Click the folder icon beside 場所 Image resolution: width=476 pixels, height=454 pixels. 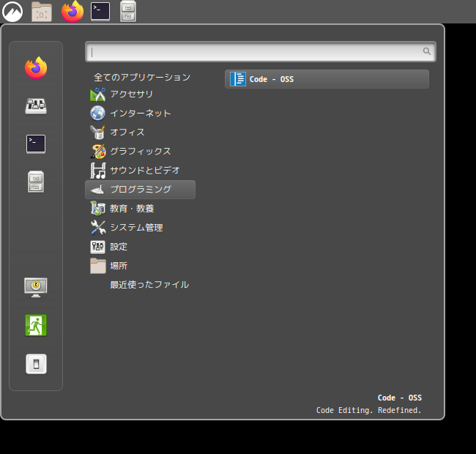[97, 266]
